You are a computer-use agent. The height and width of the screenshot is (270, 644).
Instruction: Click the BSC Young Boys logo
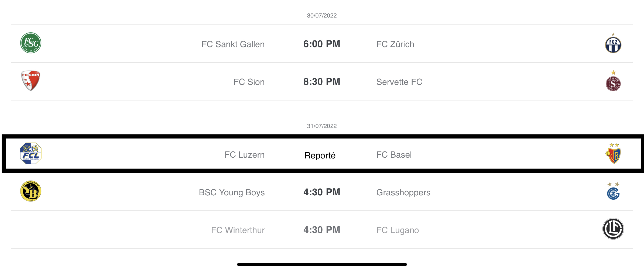(x=31, y=191)
